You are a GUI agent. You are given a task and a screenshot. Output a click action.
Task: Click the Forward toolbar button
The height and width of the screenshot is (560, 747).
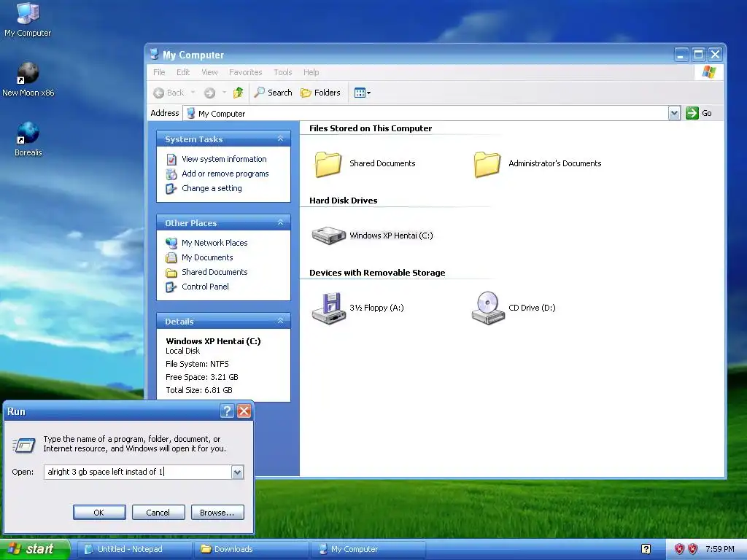[209, 93]
